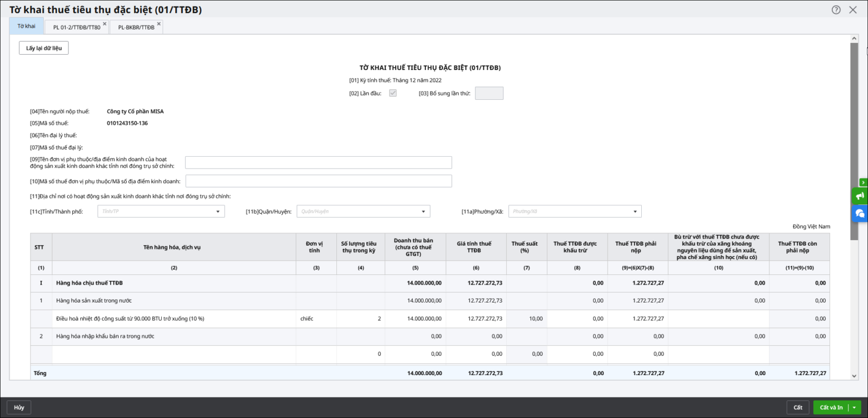Click the Kỳ tính thuế Tháng 12 text

pyautogui.click(x=395, y=80)
